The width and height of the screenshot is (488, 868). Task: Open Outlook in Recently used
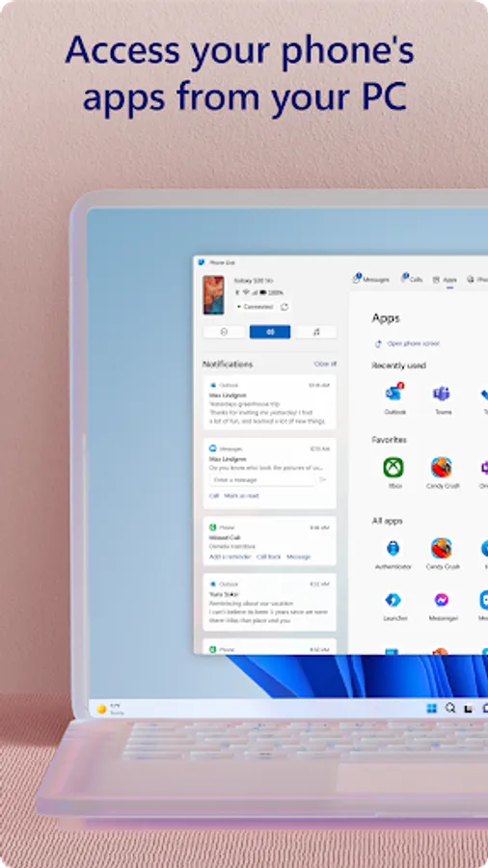pyautogui.click(x=395, y=399)
